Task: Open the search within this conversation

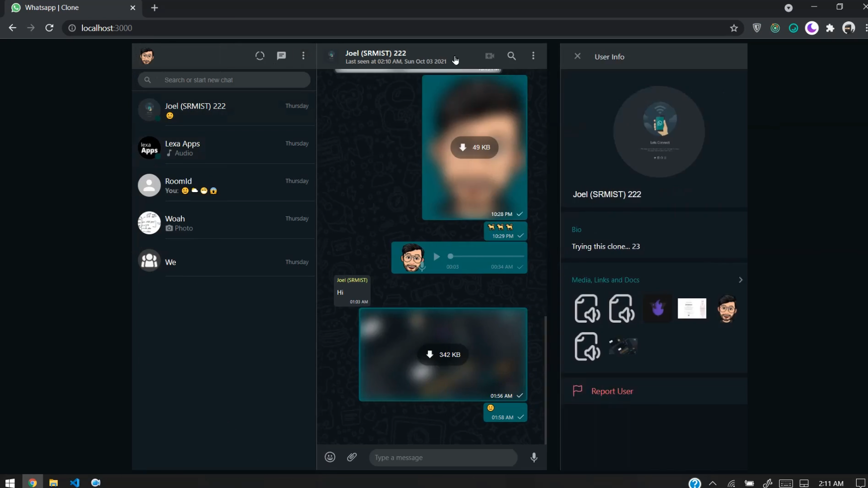Action: (512, 56)
